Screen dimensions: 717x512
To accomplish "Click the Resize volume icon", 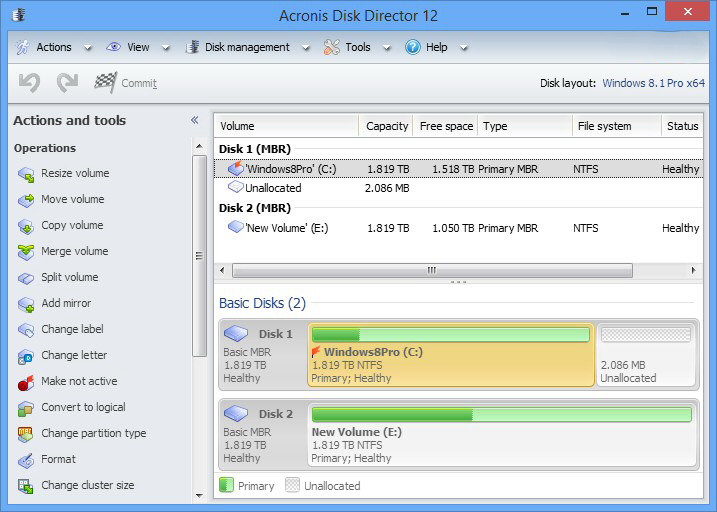I will click(26, 174).
